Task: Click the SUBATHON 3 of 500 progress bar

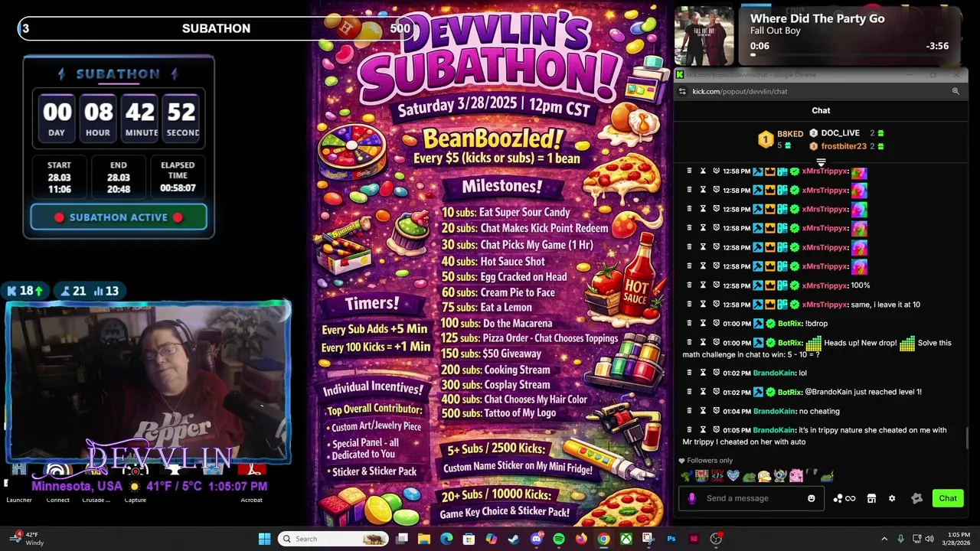Action: (x=217, y=28)
